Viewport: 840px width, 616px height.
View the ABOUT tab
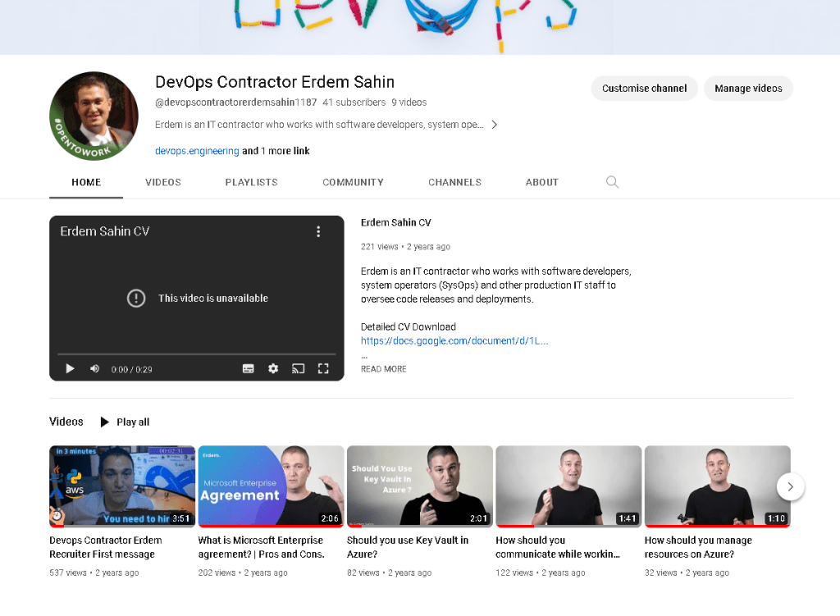(541, 182)
